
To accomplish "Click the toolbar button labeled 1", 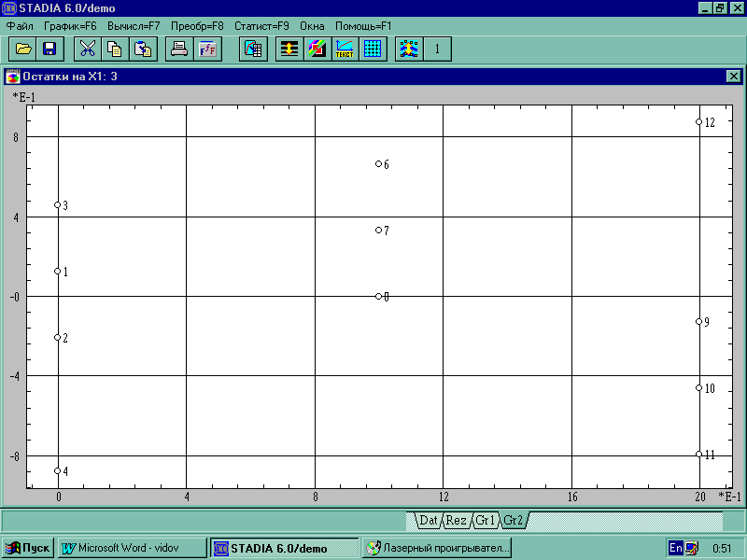I will pyautogui.click(x=437, y=49).
